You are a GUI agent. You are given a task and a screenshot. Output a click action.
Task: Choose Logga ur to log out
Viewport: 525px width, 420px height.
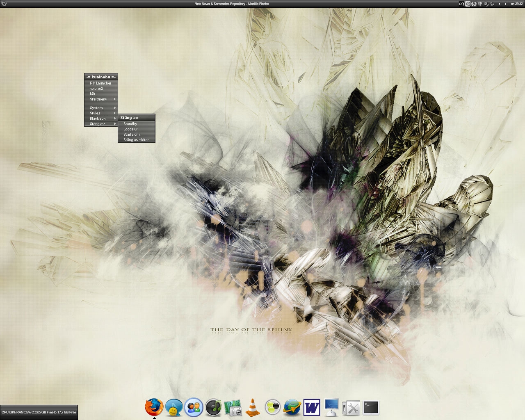137,129
